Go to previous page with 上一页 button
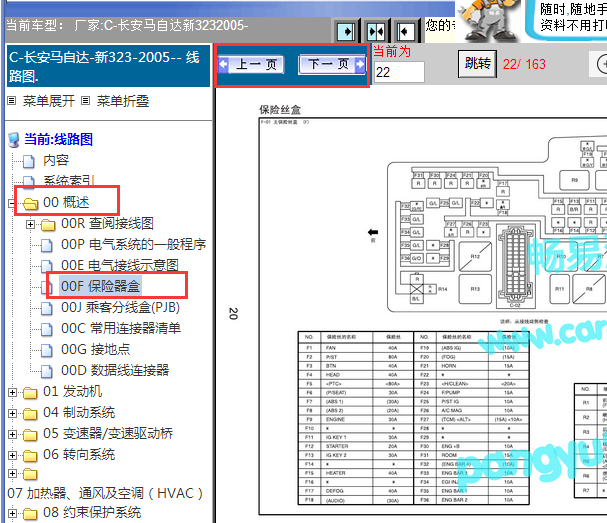Screen dimensions: 607x523 [251, 65]
